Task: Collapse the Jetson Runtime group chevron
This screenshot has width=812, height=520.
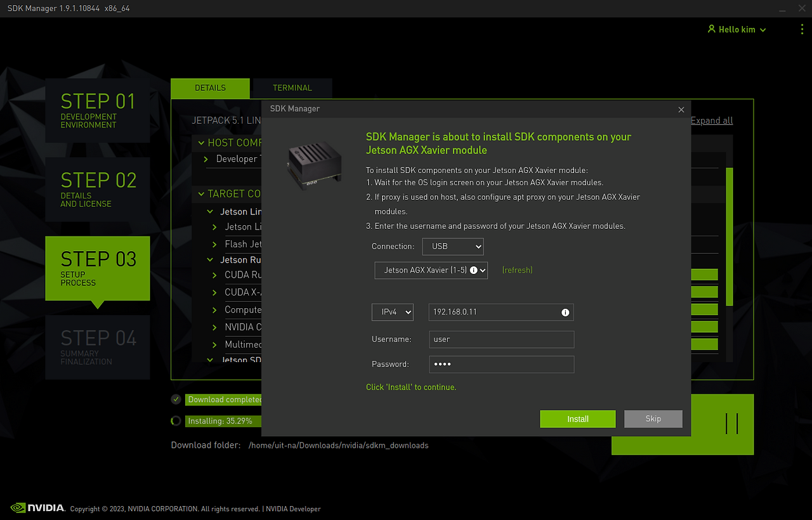Action: (x=210, y=260)
